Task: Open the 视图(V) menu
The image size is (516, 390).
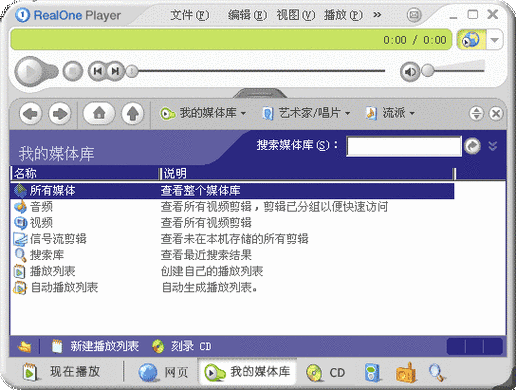Action: [296, 15]
